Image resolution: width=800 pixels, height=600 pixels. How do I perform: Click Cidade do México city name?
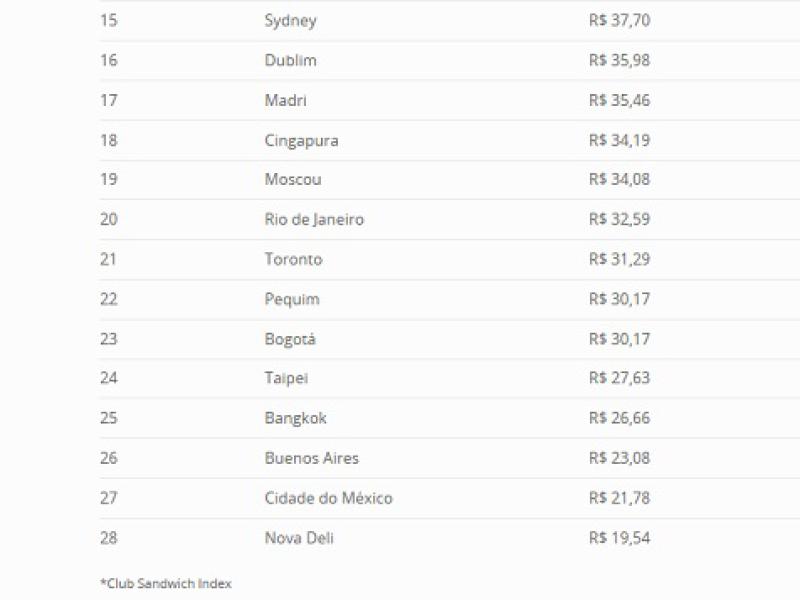328,498
